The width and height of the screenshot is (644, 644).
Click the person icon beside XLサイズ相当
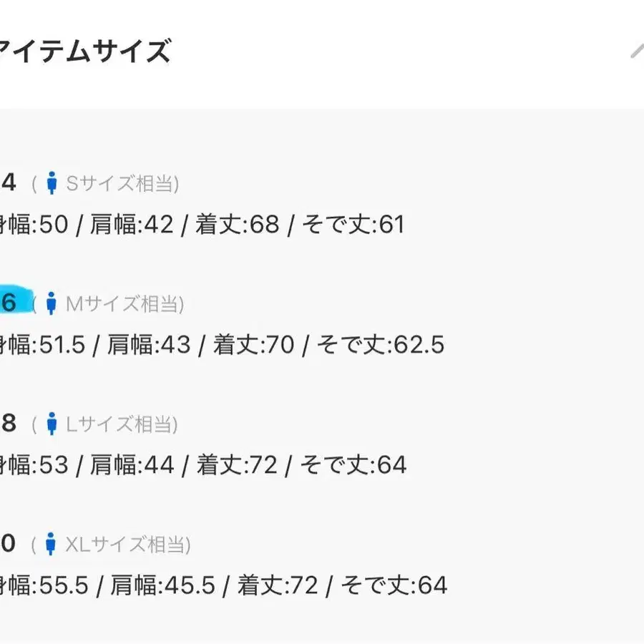click(x=50, y=545)
